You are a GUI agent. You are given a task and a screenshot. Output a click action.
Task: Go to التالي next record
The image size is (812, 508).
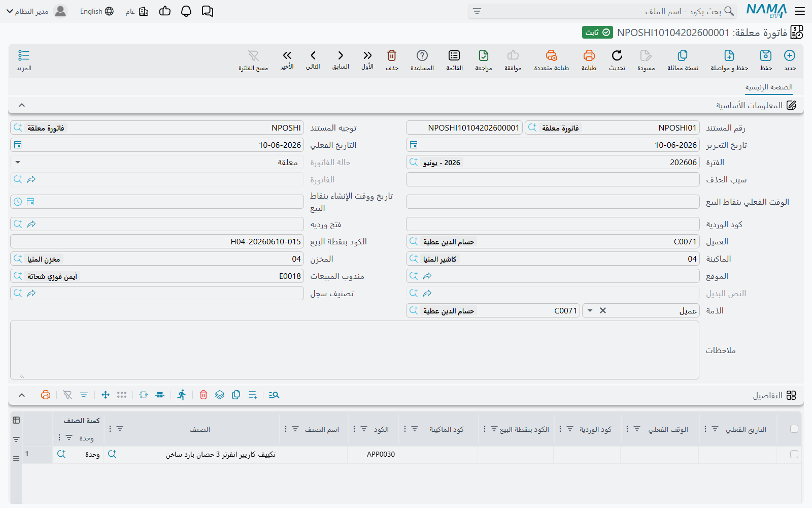[313, 60]
